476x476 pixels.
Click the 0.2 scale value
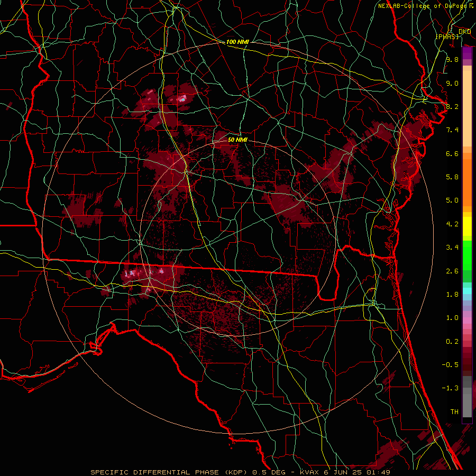pos(452,342)
